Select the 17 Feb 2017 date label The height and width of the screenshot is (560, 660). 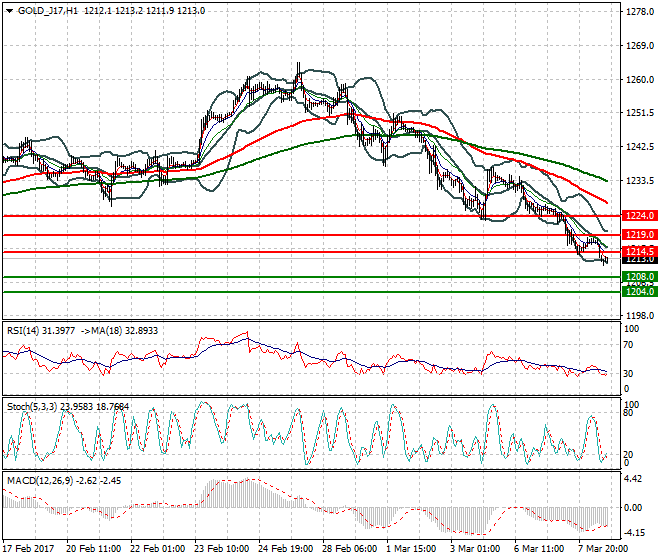pos(29,549)
